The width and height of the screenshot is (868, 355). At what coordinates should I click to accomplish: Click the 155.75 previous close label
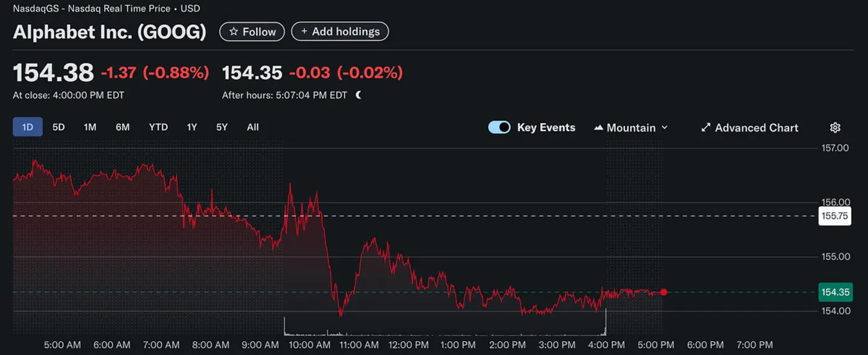835,216
